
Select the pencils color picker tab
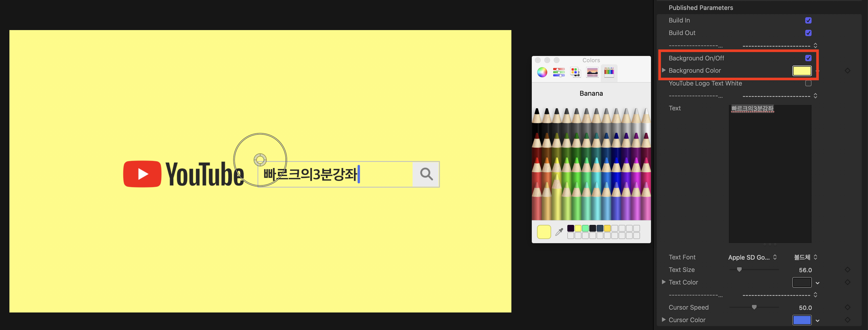[x=609, y=72]
